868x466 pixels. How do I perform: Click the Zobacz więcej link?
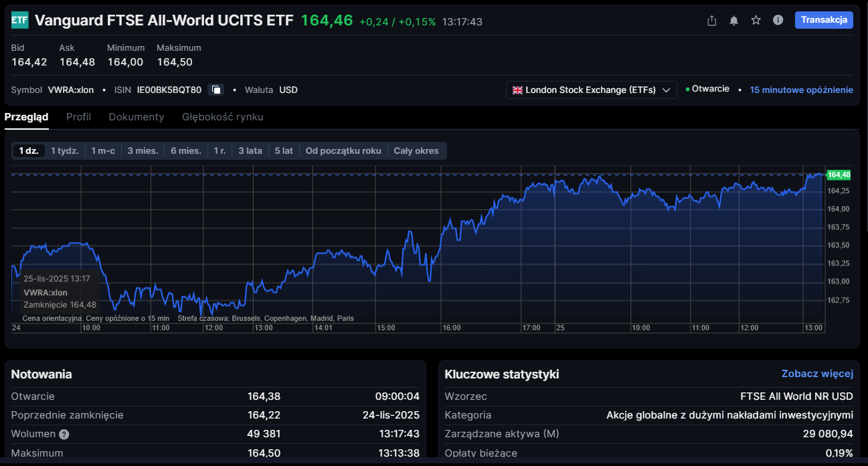click(x=817, y=374)
